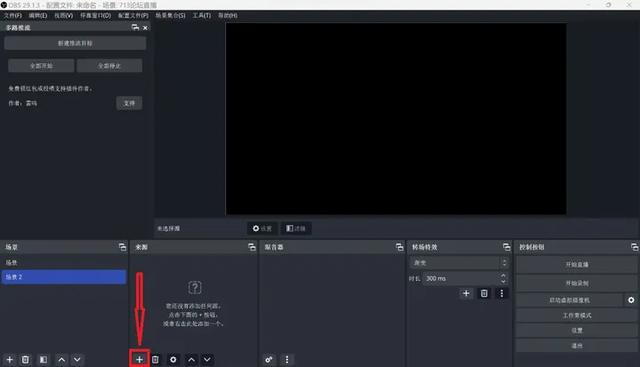Move source up with arrow icon
The image size is (640, 367).
point(191,359)
